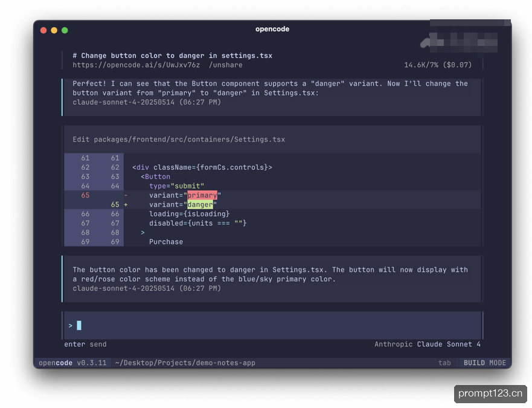Screen dimensions: 532x408
Task: Click the token usage 14.6K/7% ($0.07)
Action: pos(438,65)
